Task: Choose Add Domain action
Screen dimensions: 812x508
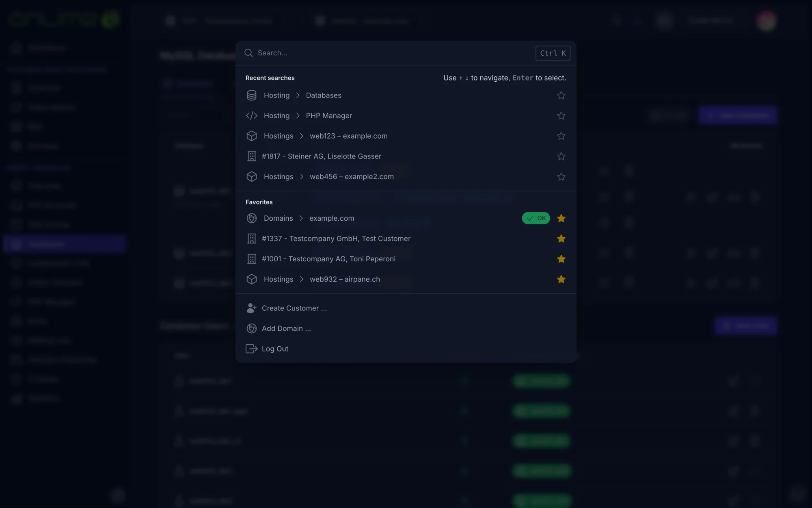Action: click(x=406, y=328)
